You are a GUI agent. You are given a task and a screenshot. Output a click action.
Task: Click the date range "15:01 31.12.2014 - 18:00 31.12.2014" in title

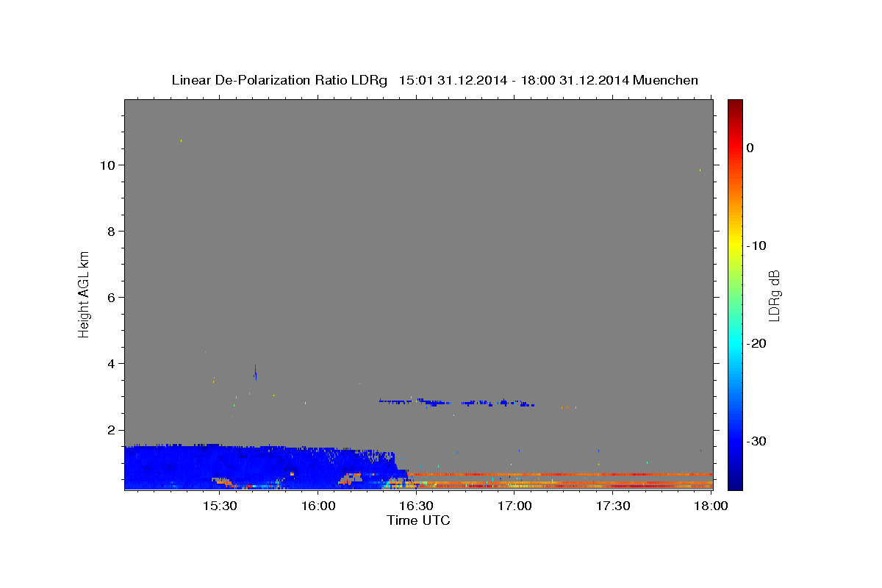514,80
